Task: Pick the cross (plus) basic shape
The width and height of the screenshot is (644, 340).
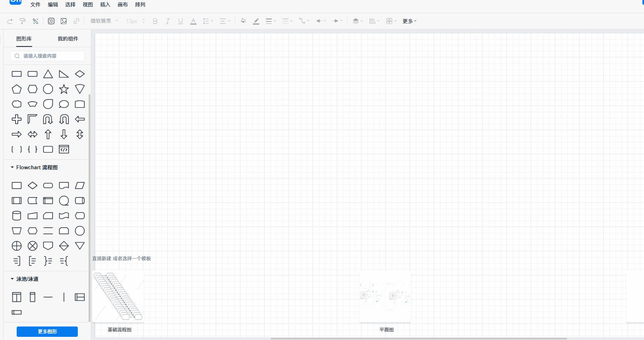Action: (x=17, y=119)
